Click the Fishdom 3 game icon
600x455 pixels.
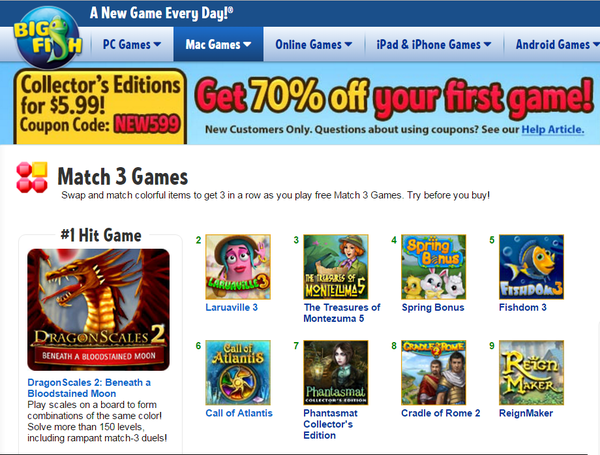tap(532, 267)
